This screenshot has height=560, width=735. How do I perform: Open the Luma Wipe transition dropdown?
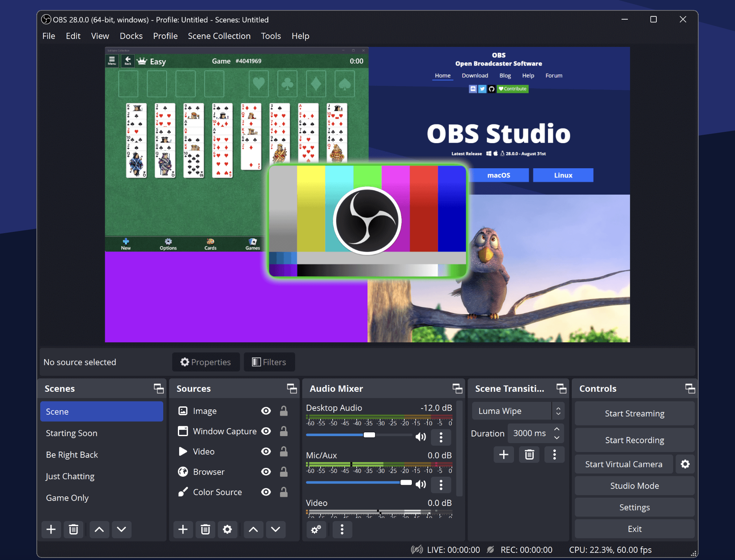[558, 411]
